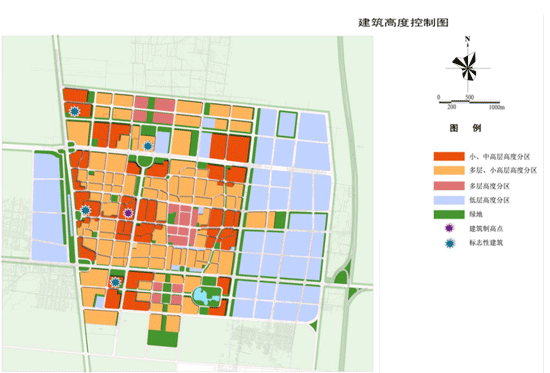Click teal landmark star beside the northern light-blue block
This screenshot has width=550, height=373.
coord(148,146)
